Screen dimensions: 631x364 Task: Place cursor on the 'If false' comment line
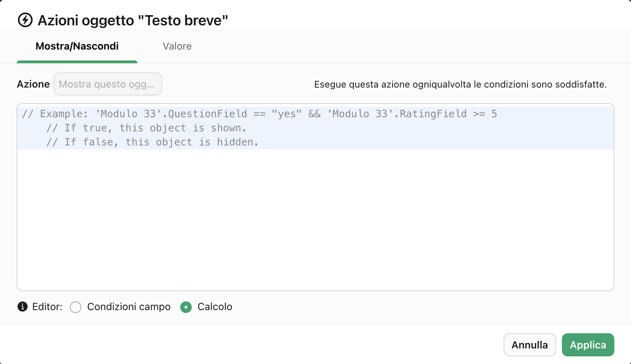pyautogui.click(x=152, y=142)
